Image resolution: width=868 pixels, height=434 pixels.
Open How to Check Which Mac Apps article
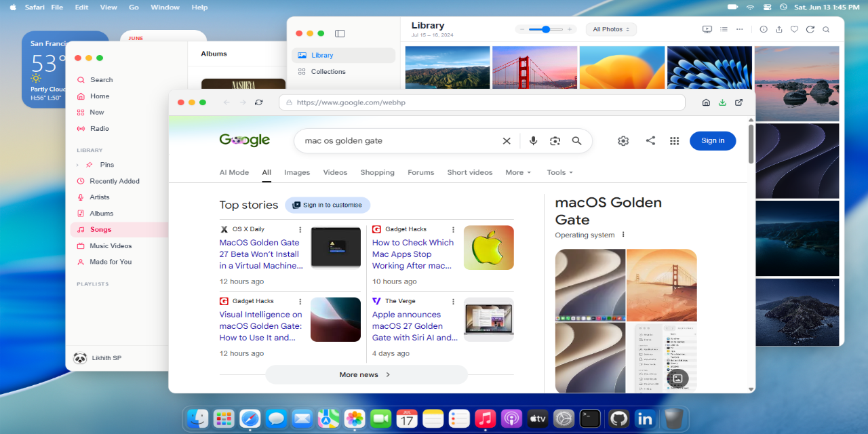pos(413,254)
